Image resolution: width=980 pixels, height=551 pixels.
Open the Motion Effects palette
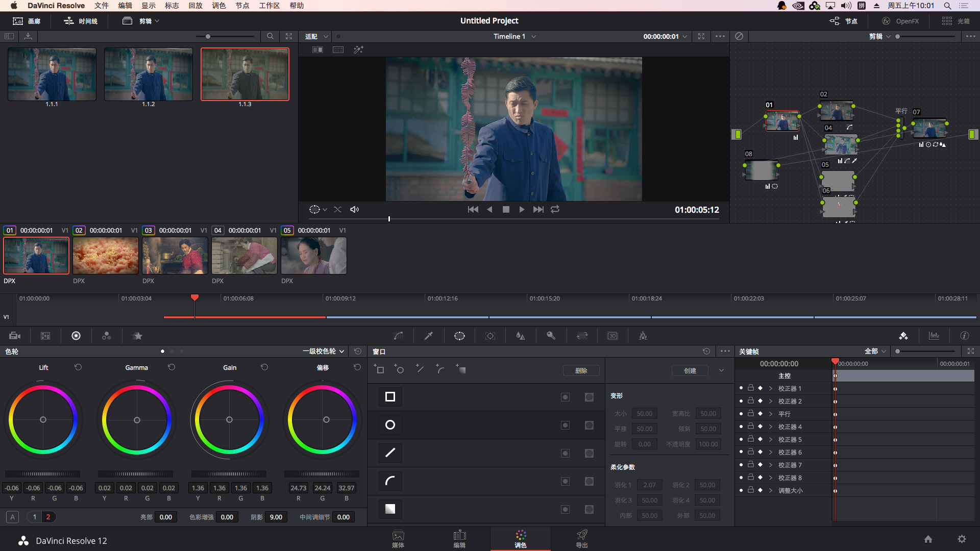(137, 336)
